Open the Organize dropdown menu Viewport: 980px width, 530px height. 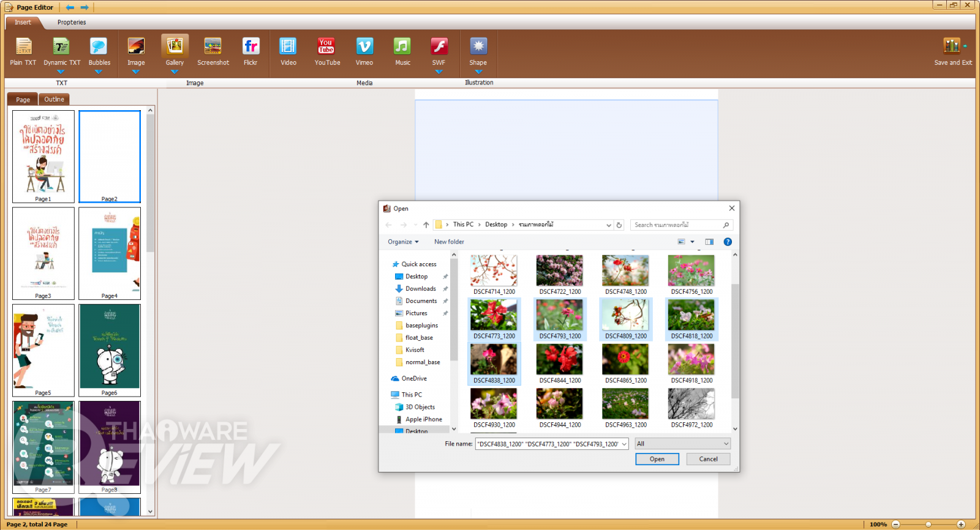pyautogui.click(x=403, y=242)
